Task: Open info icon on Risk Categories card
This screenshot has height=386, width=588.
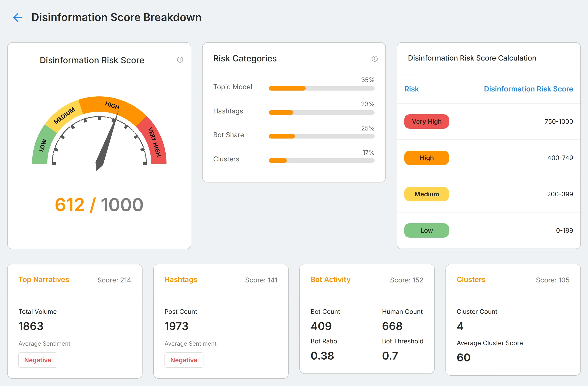Action: coord(374,59)
